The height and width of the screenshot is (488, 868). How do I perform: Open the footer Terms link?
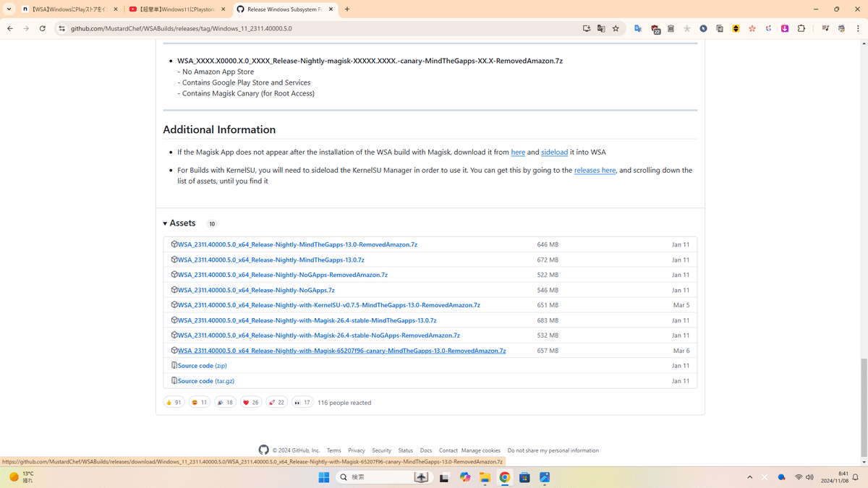tap(333, 450)
